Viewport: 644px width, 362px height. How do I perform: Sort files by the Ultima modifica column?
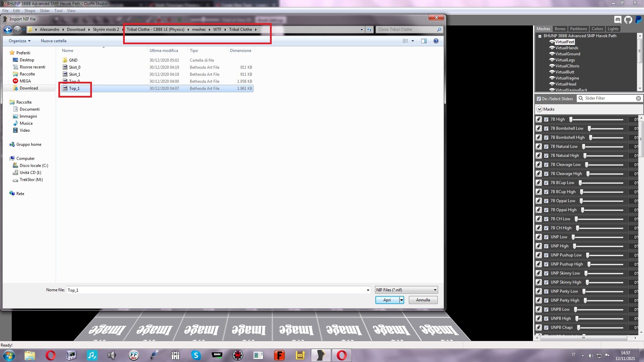(x=164, y=51)
